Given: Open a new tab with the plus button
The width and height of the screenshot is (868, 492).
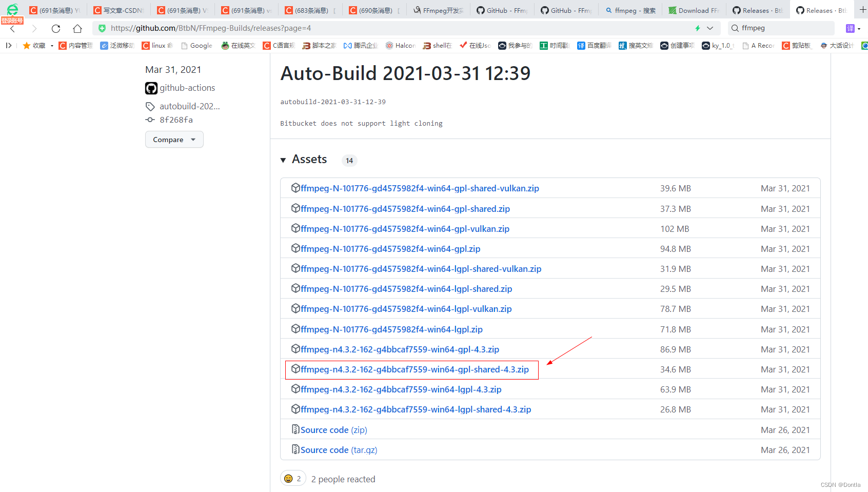Looking at the screenshot, I should 863,10.
